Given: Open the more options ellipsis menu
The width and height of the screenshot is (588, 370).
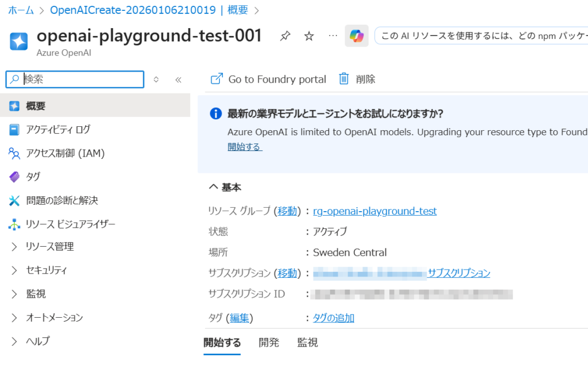Looking at the screenshot, I should pos(333,36).
